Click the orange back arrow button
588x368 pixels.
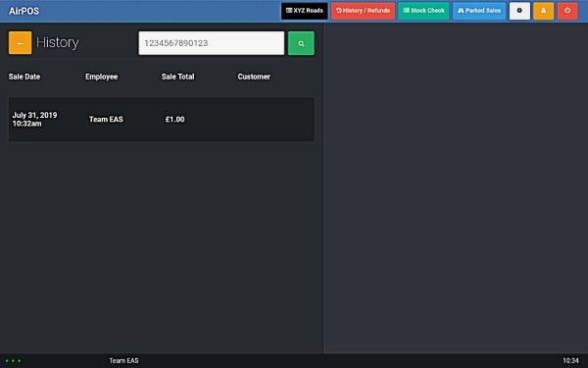click(x=21, y=43)
